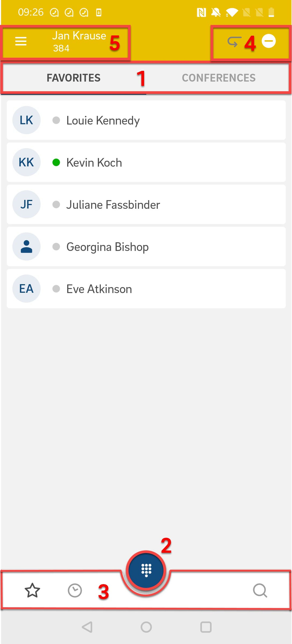Viewport: 292px width, 644px height.
Task: Open Android recent apps square button
Action: 206,627
